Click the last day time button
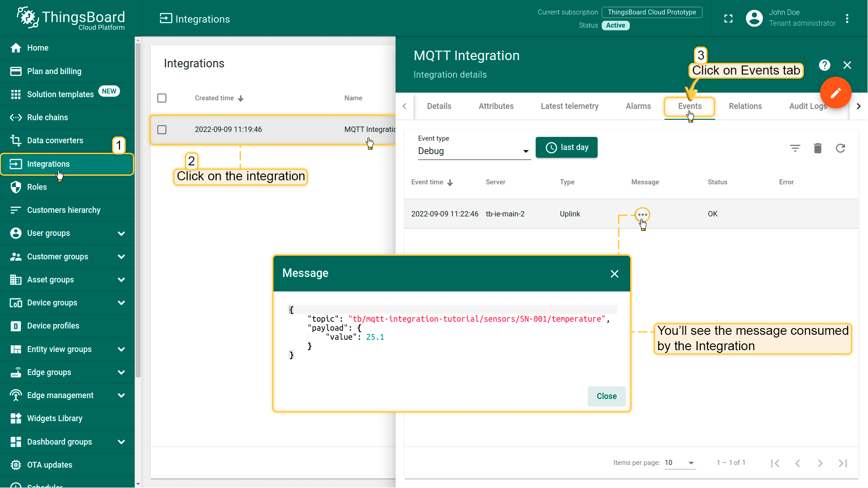The width and height of the screenshot is (868, 488). 566,147
